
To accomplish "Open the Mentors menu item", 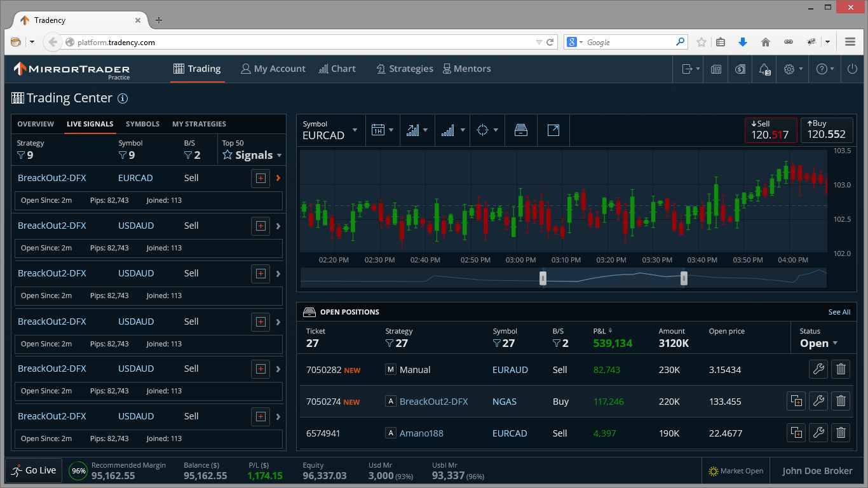I will point(466,69).
